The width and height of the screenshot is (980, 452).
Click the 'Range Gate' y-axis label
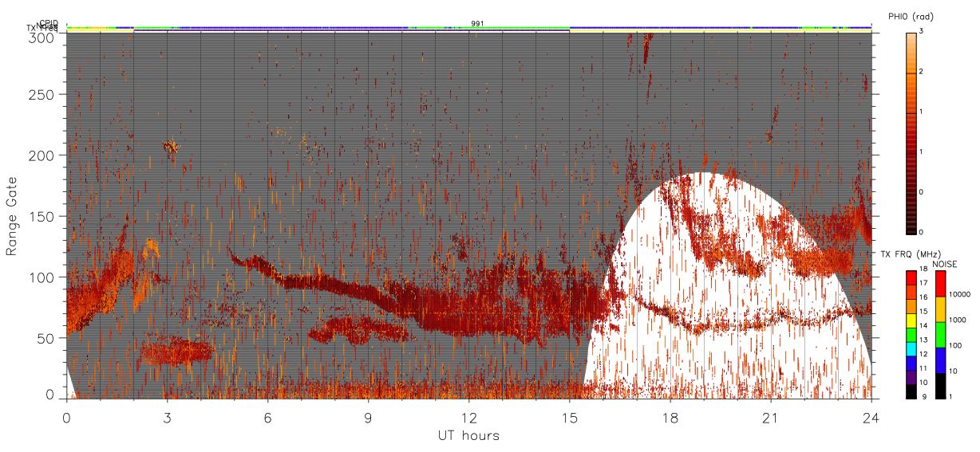pyautogui.click(x=11, y=216)
